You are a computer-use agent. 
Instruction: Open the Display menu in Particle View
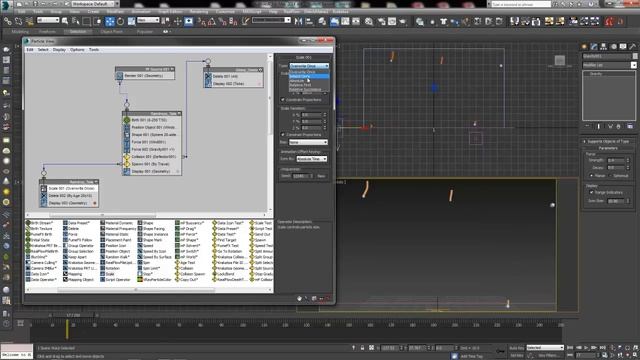pos(59,50)
